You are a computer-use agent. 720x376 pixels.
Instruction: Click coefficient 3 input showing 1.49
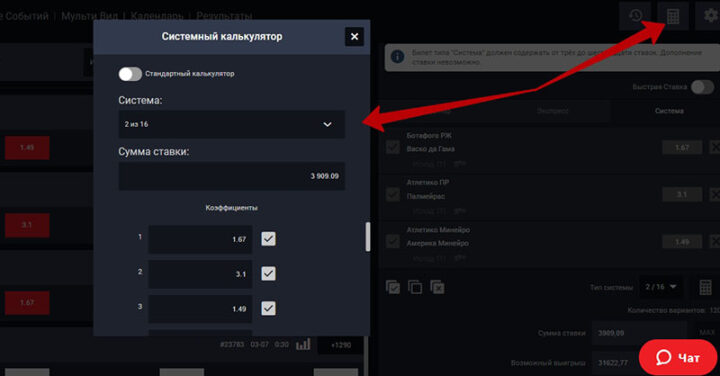point(200,309)
